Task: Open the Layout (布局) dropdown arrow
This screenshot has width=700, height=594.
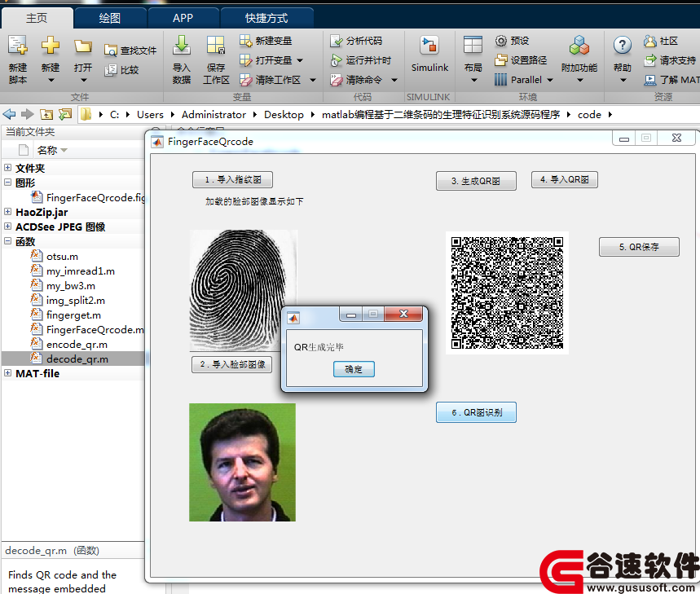Action: 474,81
